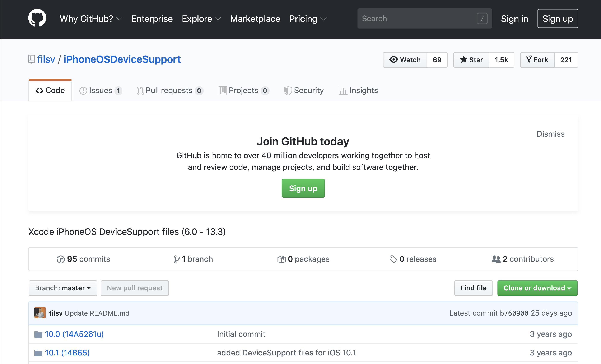Click the repository book icon beside filsv
The width and height of the screenshot is (601, 364).
[32, 59]
